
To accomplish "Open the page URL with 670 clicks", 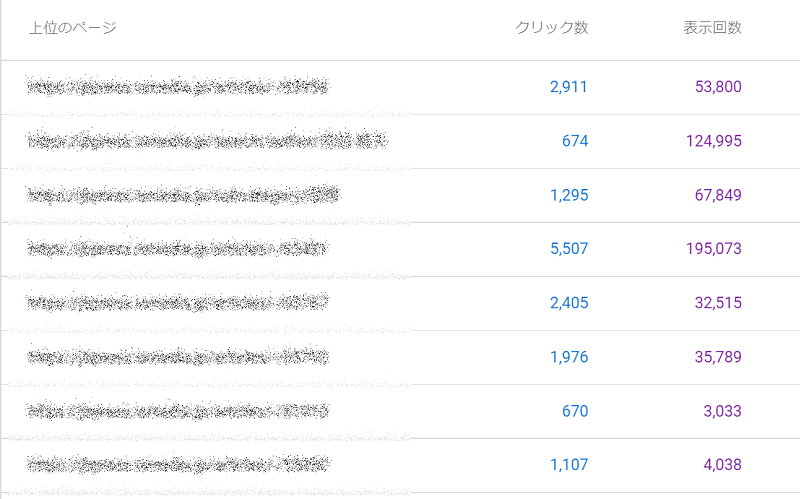I will pyautogui.click(x=177, y=411).
